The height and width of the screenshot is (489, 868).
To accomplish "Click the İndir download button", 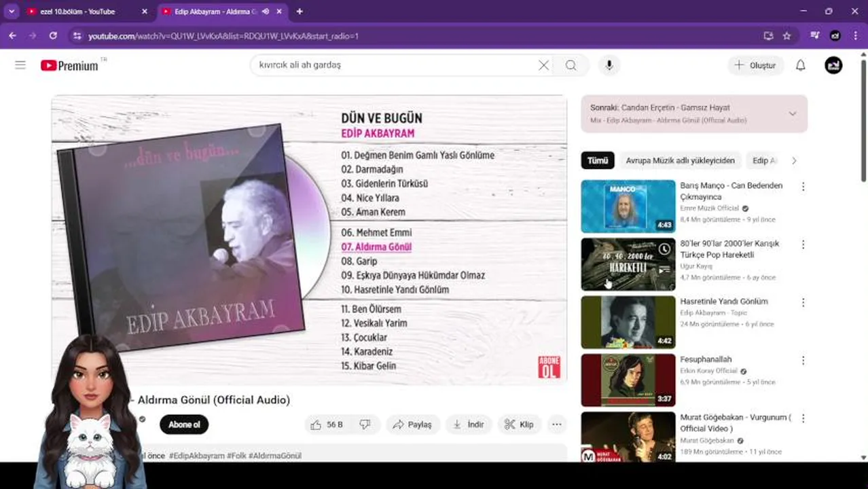I will (x=469, y=424).
